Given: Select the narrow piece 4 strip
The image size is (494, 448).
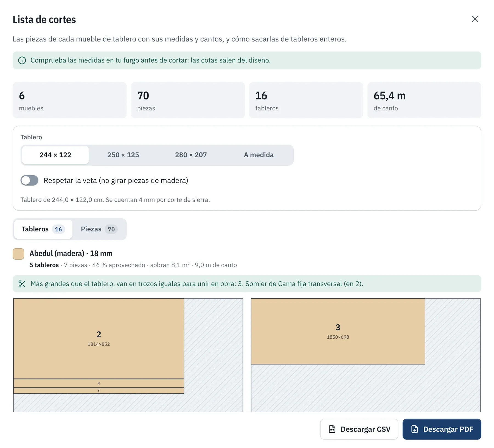Looking at the screenshot, I should tap(99, 383).
